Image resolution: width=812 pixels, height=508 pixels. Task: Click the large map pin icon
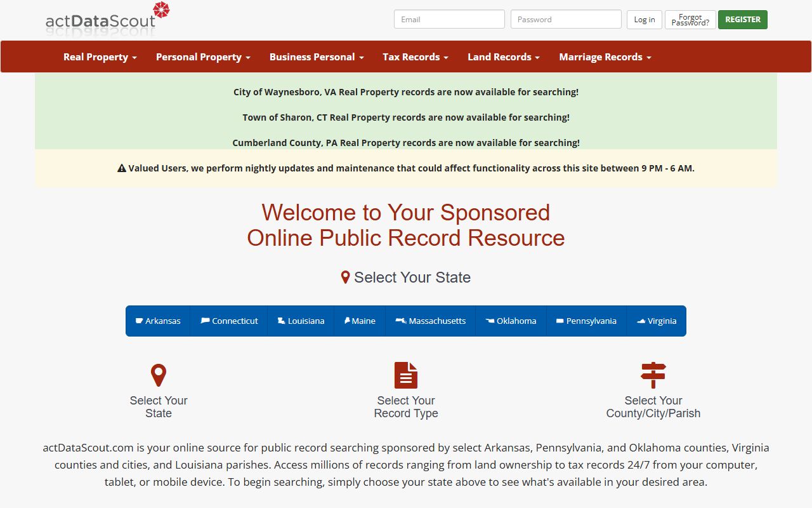tap(159, 375)
